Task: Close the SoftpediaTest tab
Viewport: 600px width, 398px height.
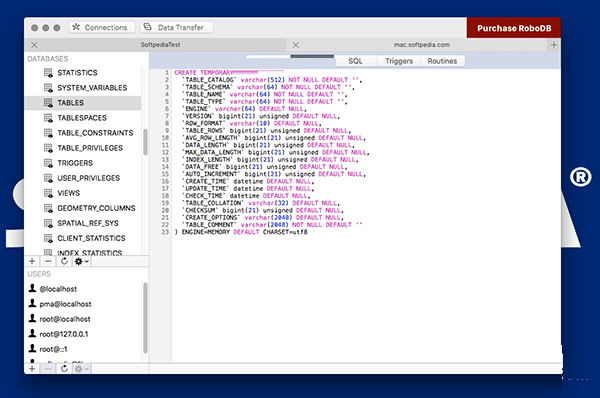Action: [x=34, y=45]
